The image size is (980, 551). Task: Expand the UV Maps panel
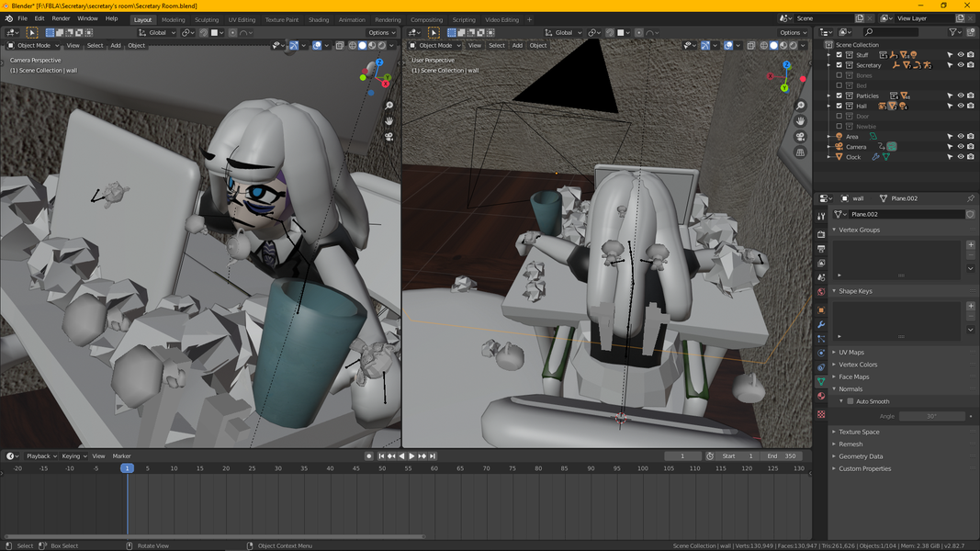click(850, 353)
